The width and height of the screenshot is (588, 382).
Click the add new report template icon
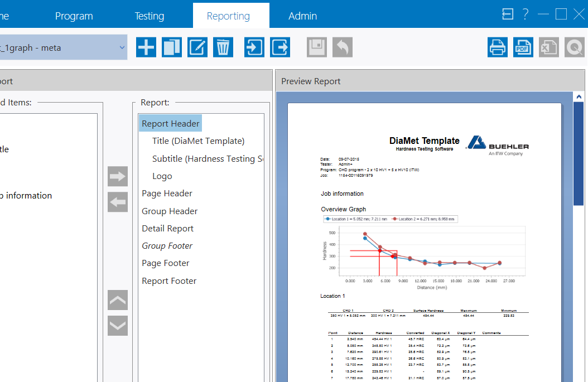146,47
